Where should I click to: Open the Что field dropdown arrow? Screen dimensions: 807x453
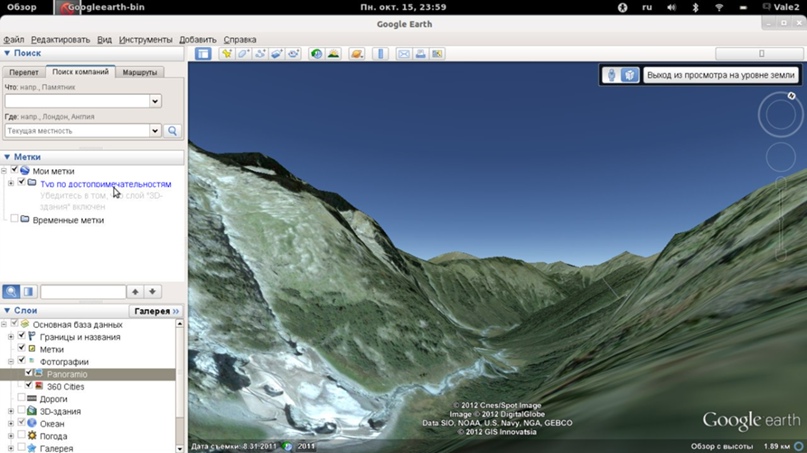click(155, 101)
